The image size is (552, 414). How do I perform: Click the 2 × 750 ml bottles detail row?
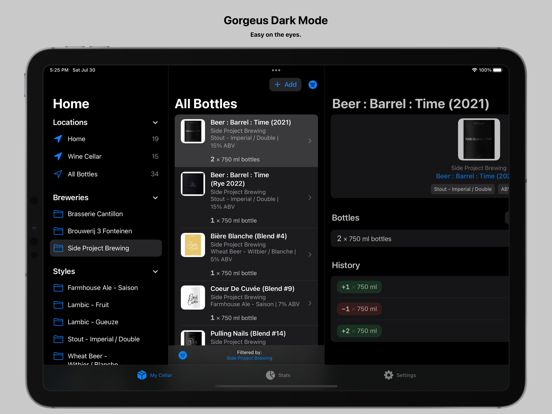pyautogui.click(x=420, y=239)
